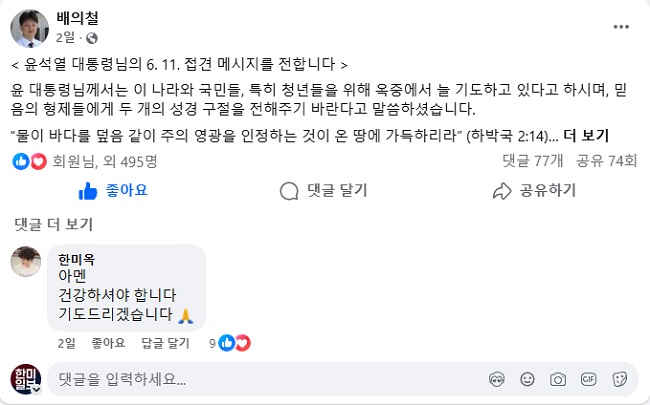
Task: Insert a GIF into the comment
Action: pyautogui.click(x=589, y=379)
